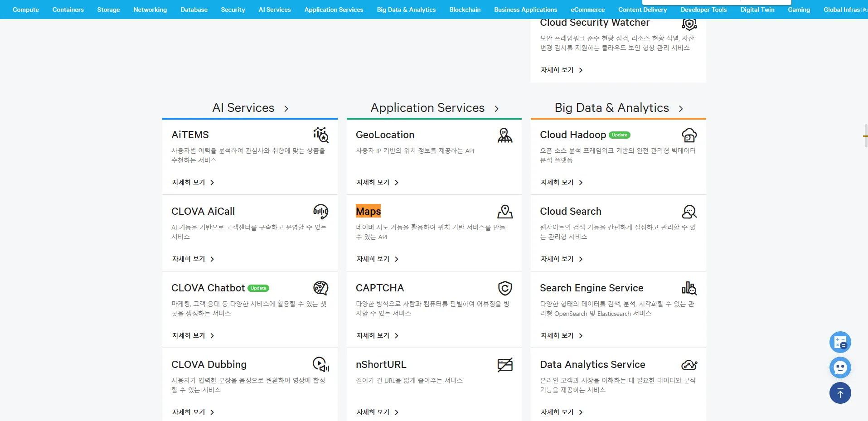Image resolution: width=868 pixels, height=421 pixels.
Task: Select Content Delivery in the navigation bar
Action: [x=643, y=10]
